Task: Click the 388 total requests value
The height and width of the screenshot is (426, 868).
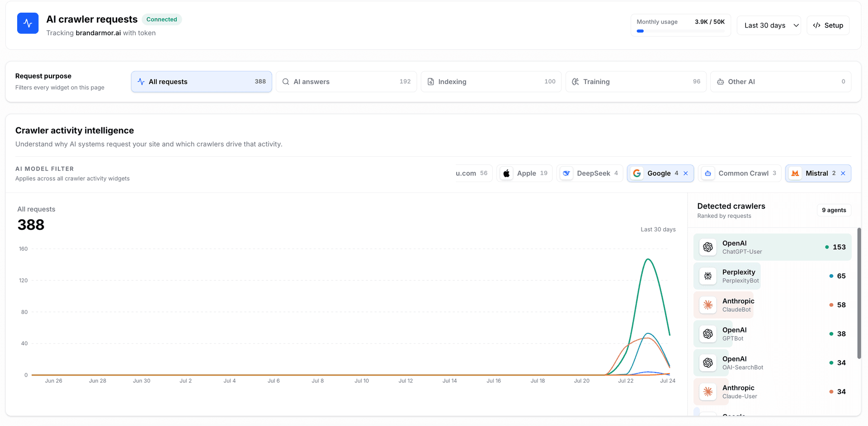Action: click(x=31, y=225)
